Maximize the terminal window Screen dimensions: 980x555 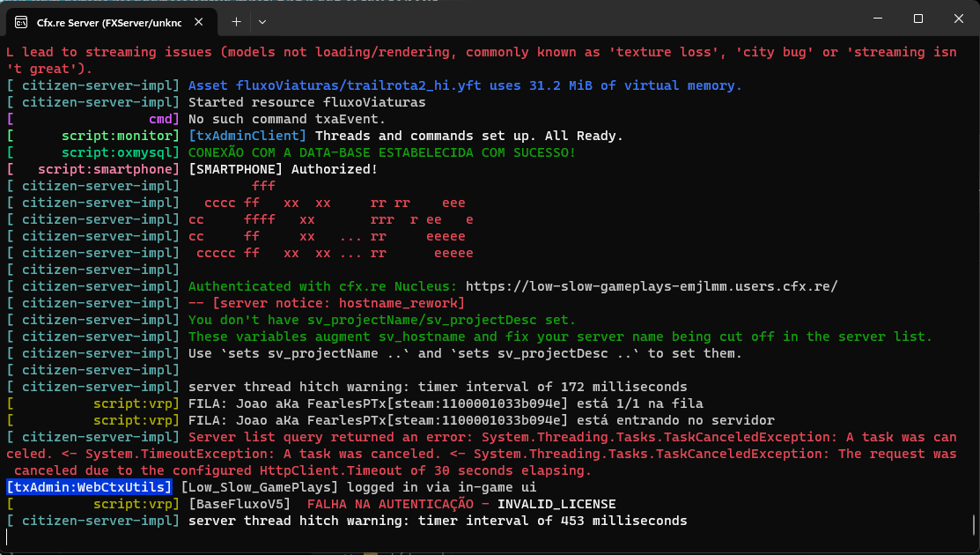coord(918,18)
